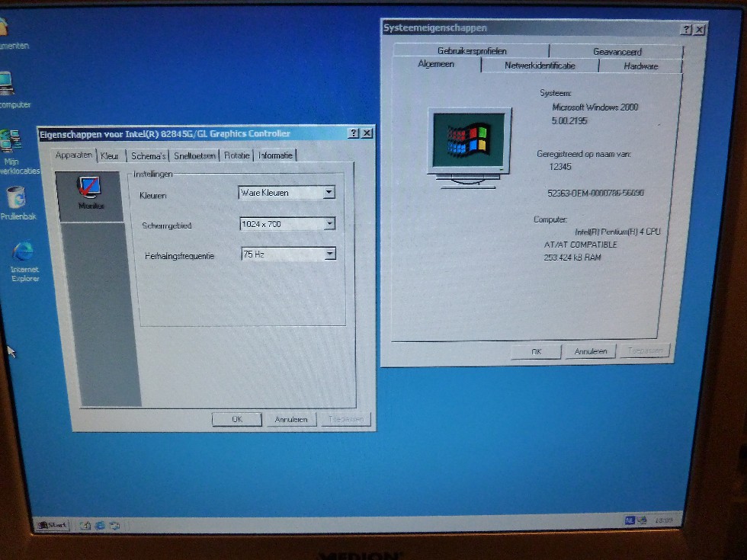Viewport: 747px width, 560px height.
Task: Click the version text '5.00.2195'
Action: click(x=569, y=120)
